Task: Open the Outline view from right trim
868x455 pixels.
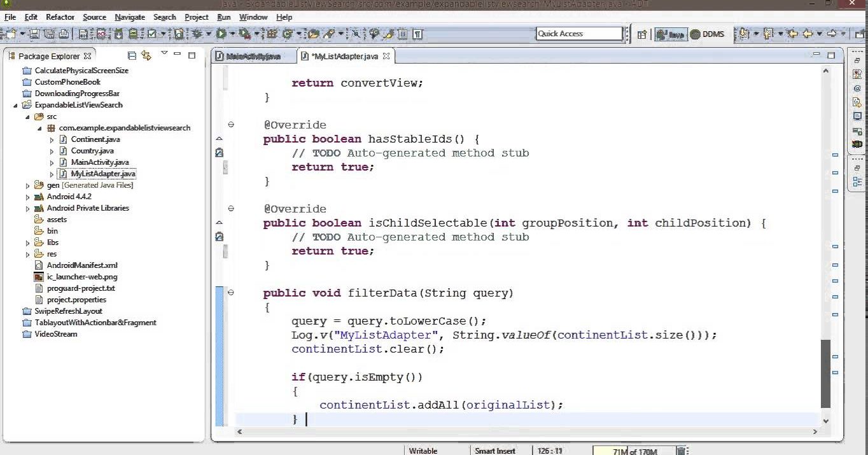Action: pos(857,182)
